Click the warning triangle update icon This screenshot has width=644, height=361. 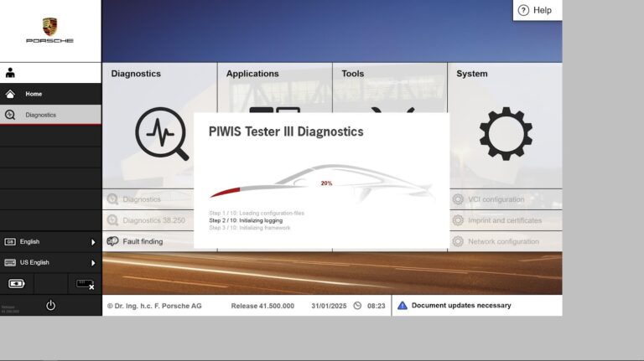click(402, 306)
